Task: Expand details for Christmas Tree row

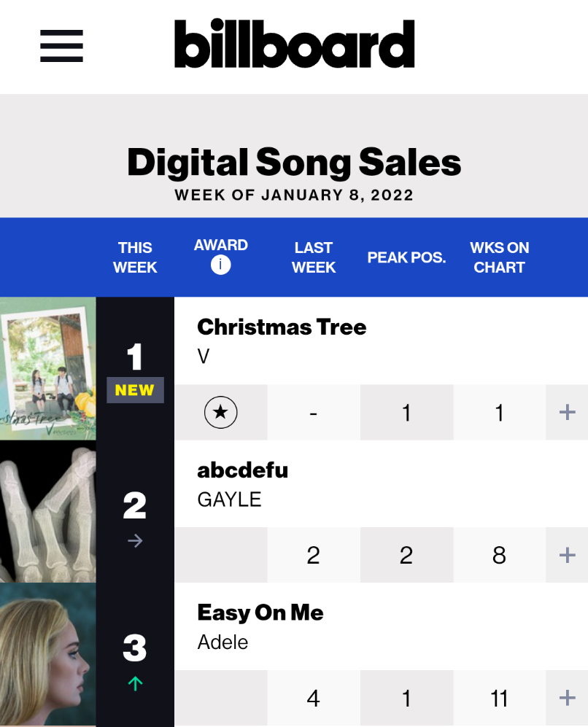Action: (x=567, y=413)
